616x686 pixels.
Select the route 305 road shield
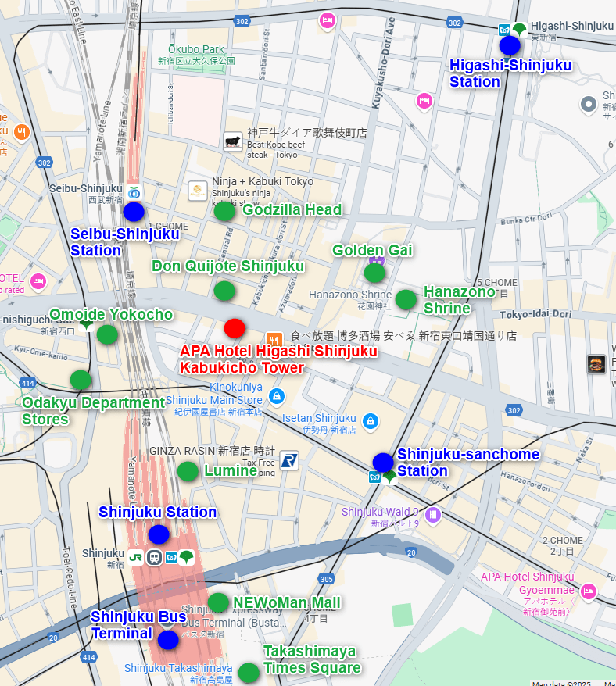click(x=326, y=579)
